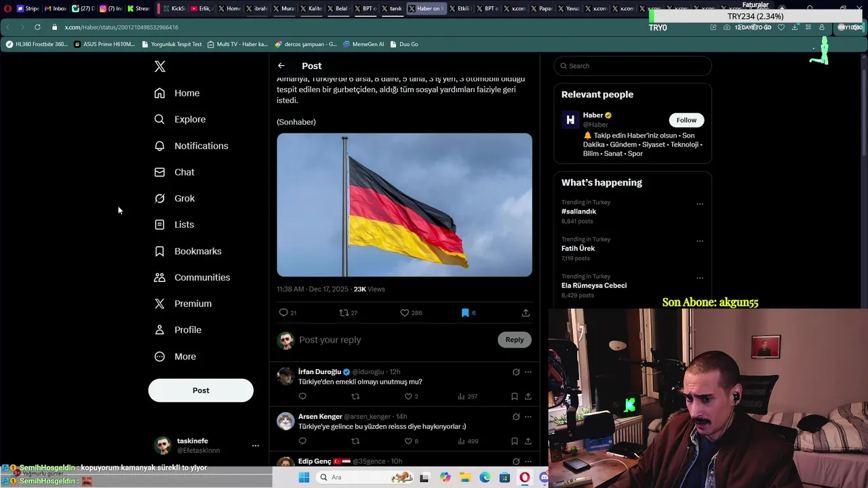Screen dimensions: 868x488
Task: Click Grok icon on Arsen Kenger's reply
Action: point(516,417)
